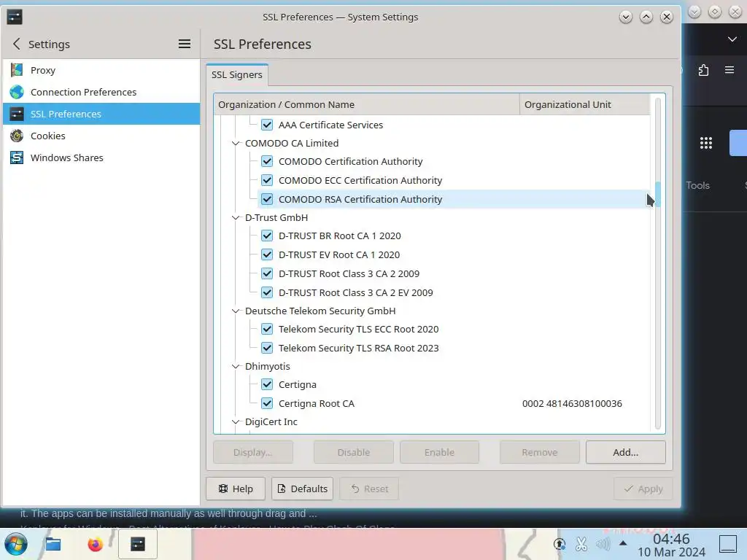Sort by Organizational Unit column header
747x560 pixels.
tap(585, 104)
